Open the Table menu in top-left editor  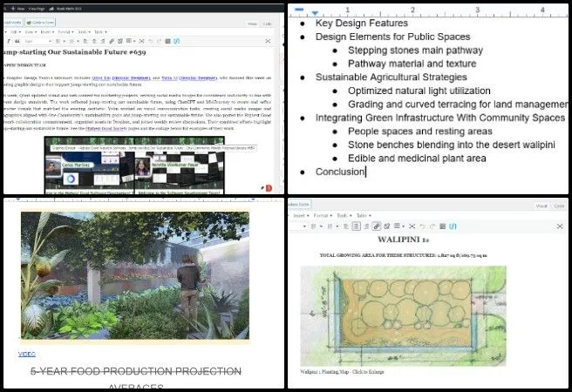(100, 30)
